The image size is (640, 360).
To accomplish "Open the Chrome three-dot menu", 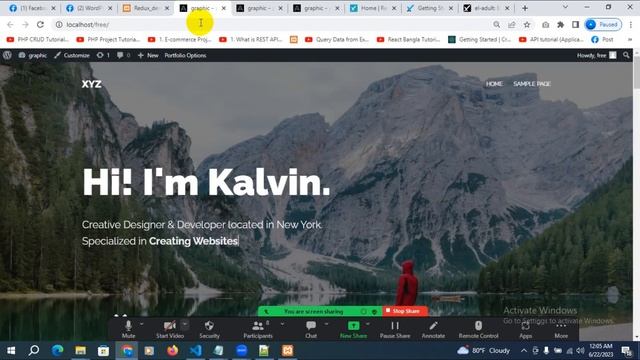I will (631, 24).
